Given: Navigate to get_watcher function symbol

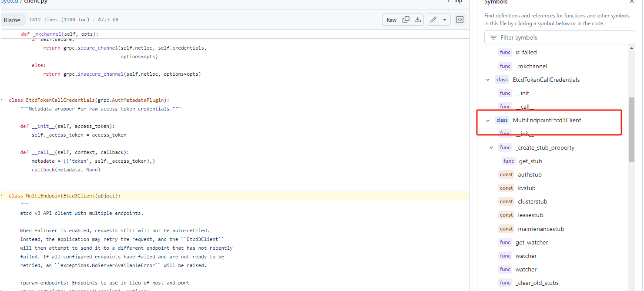Looking at the screenshot, I should coord(531,243).
